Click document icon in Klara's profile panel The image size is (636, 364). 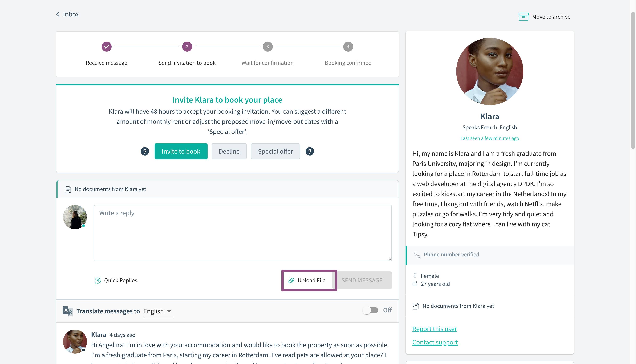tap(416, 306)
